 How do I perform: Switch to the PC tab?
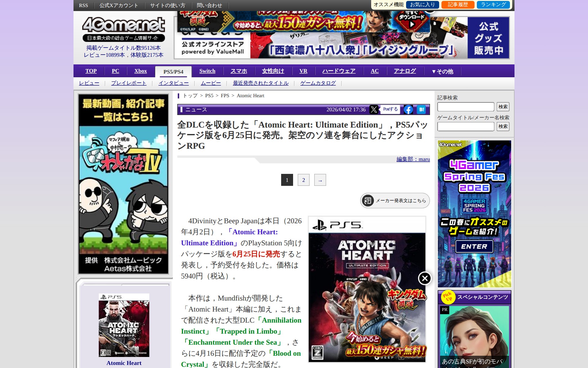[x=115, y=71]
